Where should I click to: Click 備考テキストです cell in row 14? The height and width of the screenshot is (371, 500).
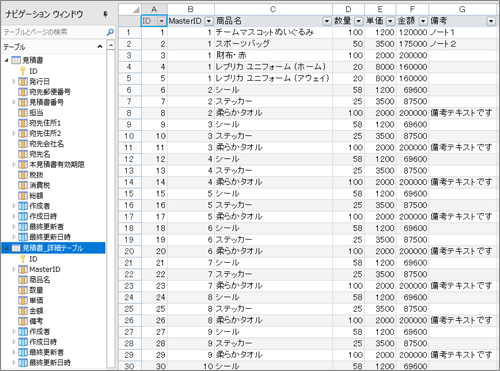462,182
